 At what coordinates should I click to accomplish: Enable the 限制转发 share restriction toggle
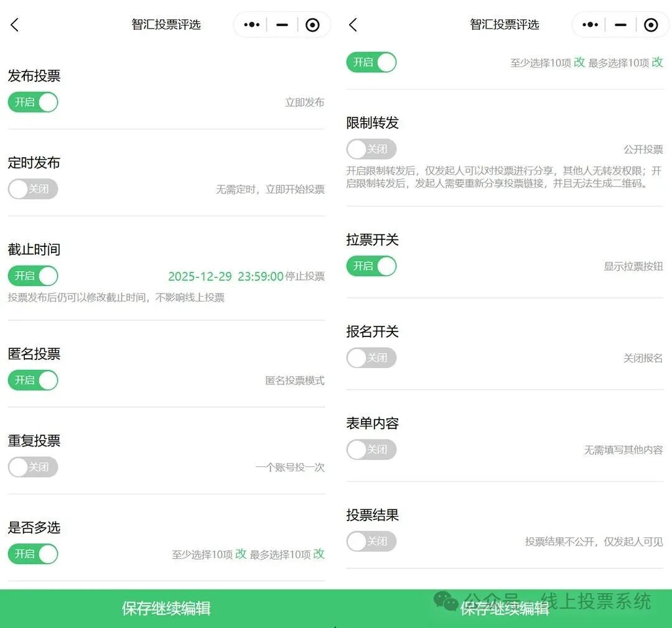(371, 149)
